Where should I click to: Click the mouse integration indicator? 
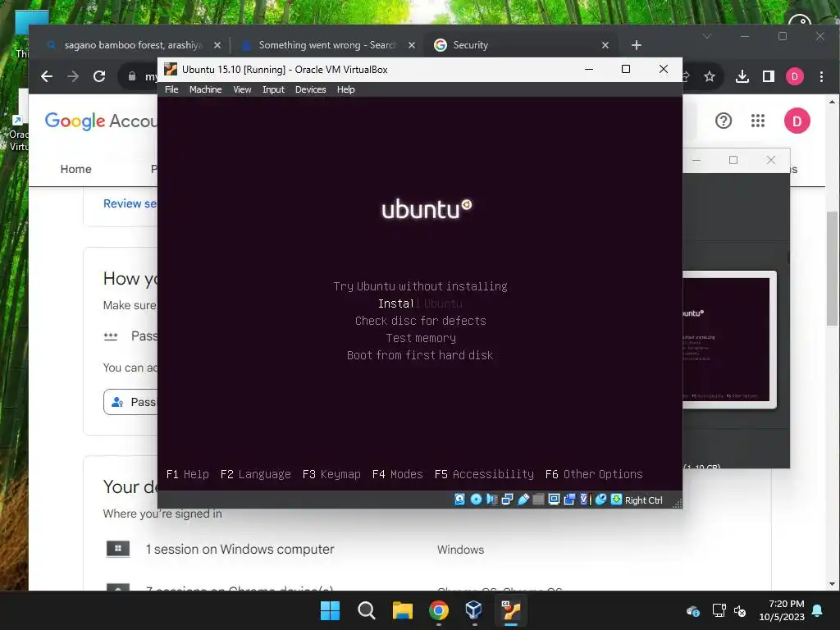click(x=600, y=500)
